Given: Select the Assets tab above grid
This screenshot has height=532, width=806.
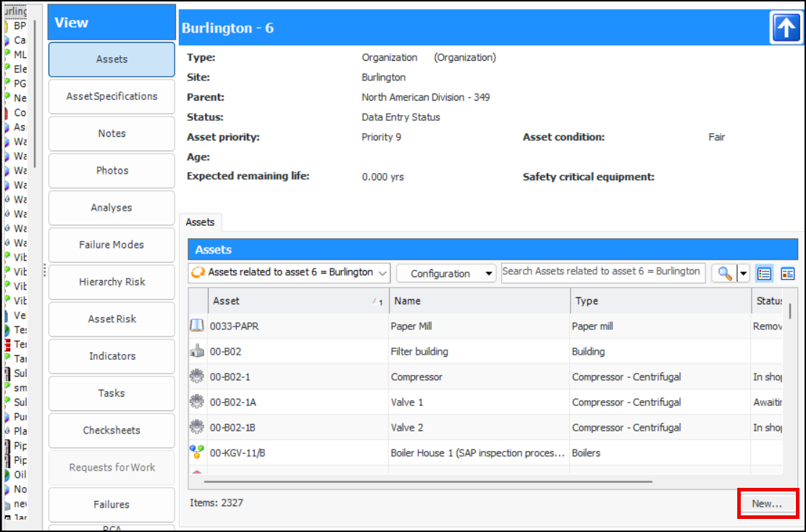Looking at the screenshot, I should coord(201,222).
